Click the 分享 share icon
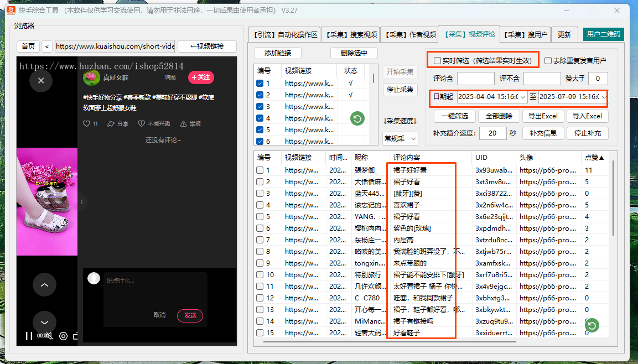 (111, 123)
